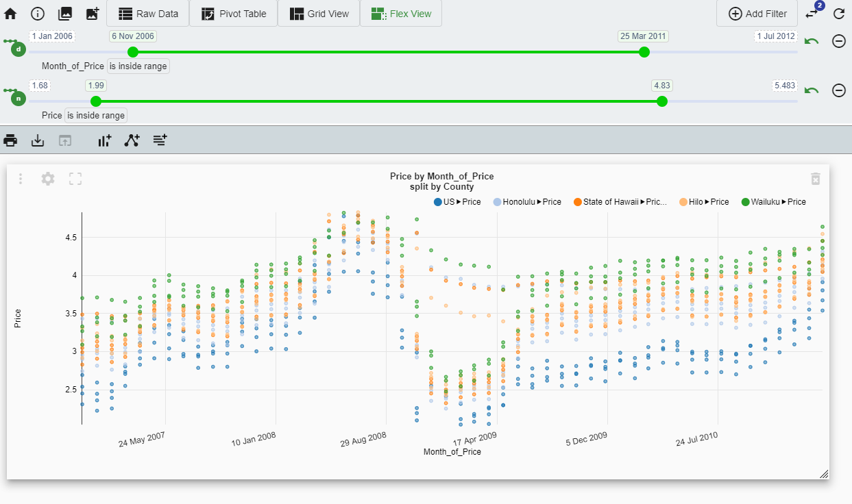Open the swap icon with badge 2

(813, 12)
